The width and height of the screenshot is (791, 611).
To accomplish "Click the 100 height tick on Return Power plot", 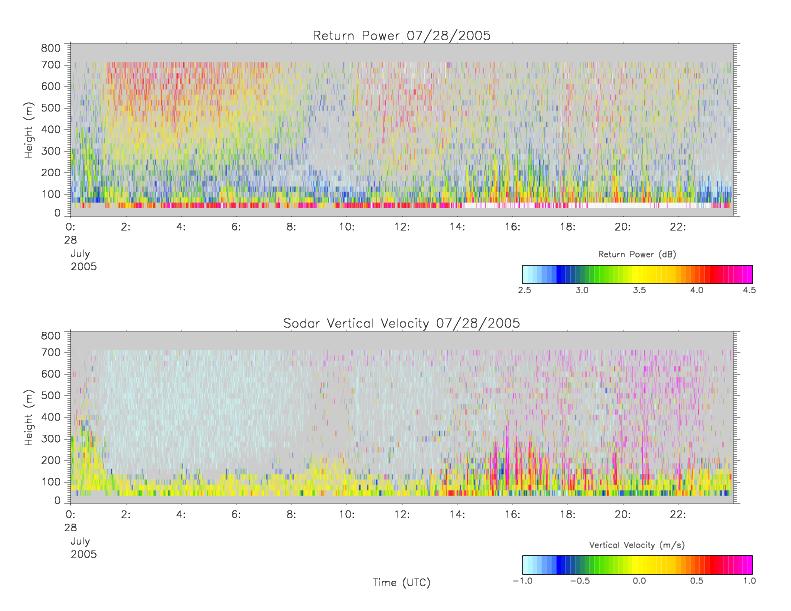I will (50, 194).
